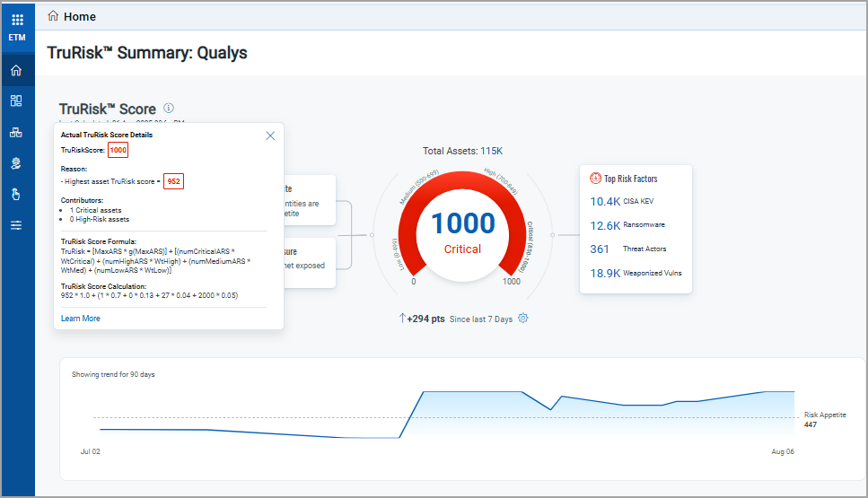Viewport: 868px width, 498px height.
Task: Click the Top Risk Factors icon
Action: tap(596, 179)
